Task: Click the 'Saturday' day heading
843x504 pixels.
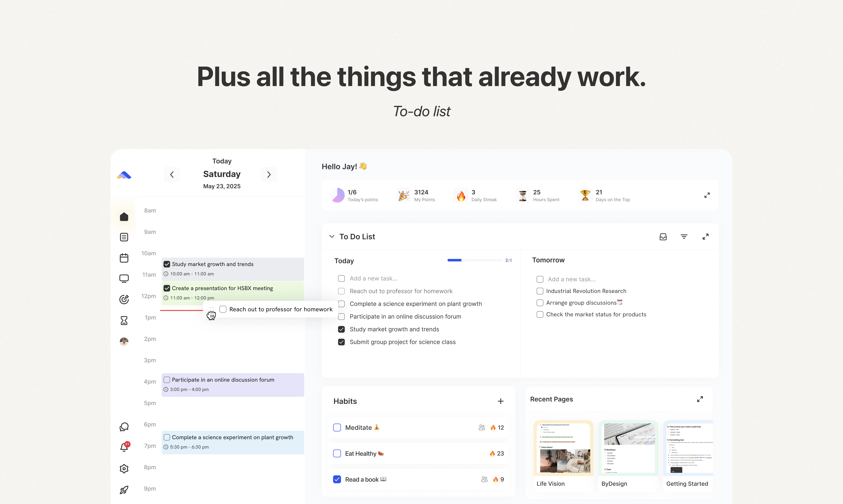Action: click(x=222, y=174)
